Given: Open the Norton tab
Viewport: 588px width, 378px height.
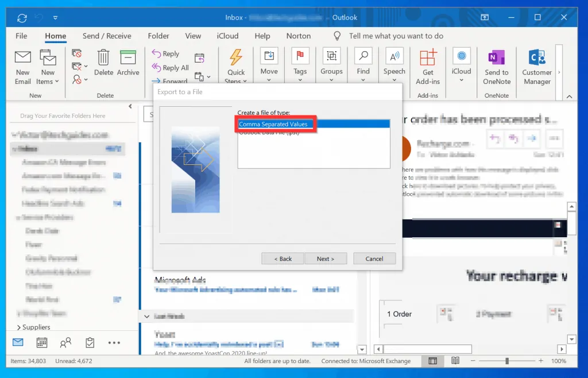Looking at the screenshot, I should click(299, 36).
